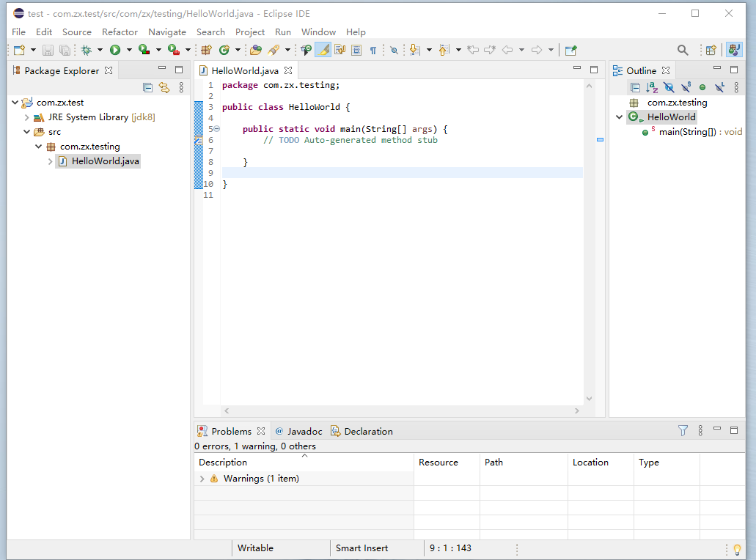Click the fold toggle on line 5

click(217, 129)
